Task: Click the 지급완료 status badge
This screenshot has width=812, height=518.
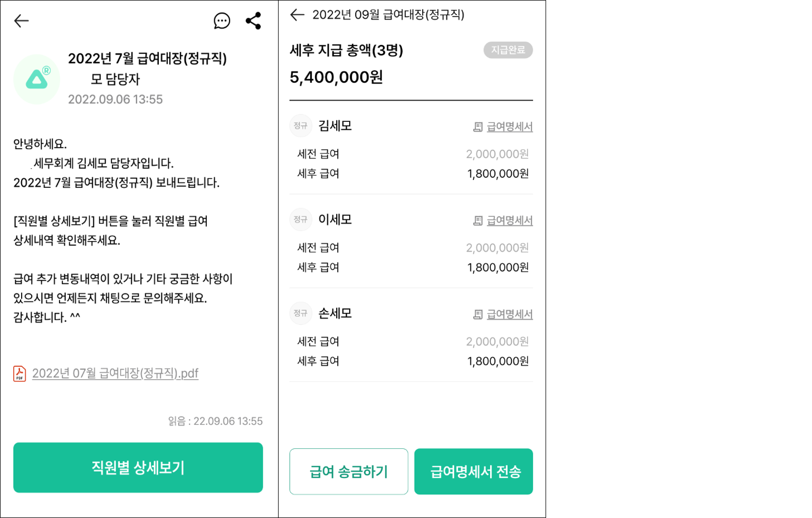Action: (x=508, y=50)
